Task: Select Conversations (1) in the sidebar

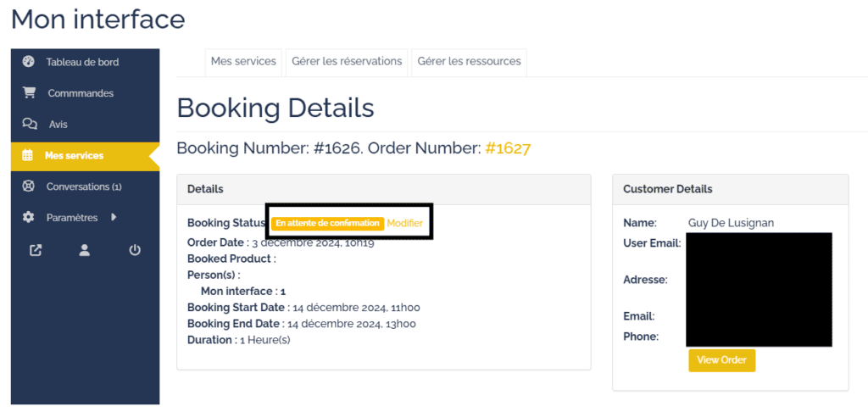Action: click(x=84, y=187)
